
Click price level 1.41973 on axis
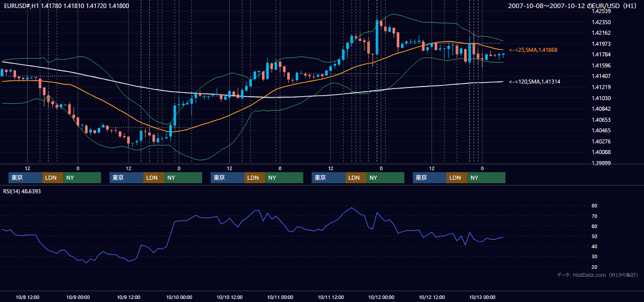tap(601, 44)
